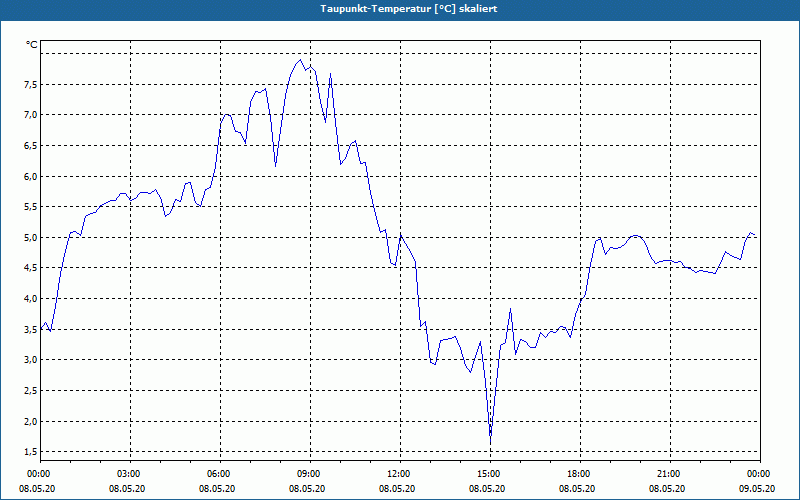
Task: Click the "6,5" y-axis value
Action: [31, 146]
